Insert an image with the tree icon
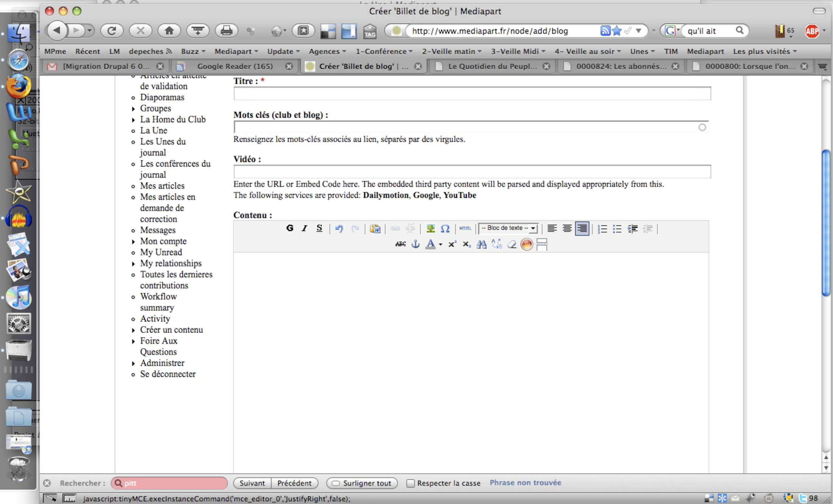833x504 pixels. pos(431,229)
